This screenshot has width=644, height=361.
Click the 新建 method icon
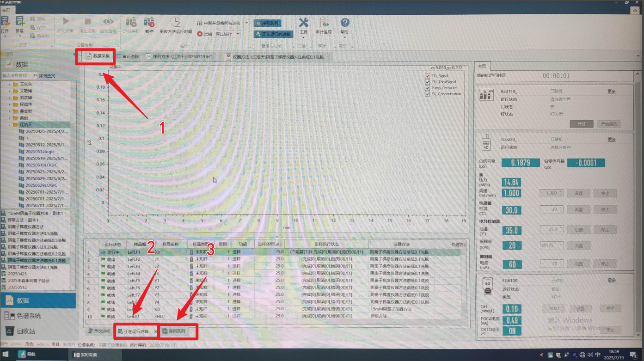pyautogui.click(x=19, y=22)
